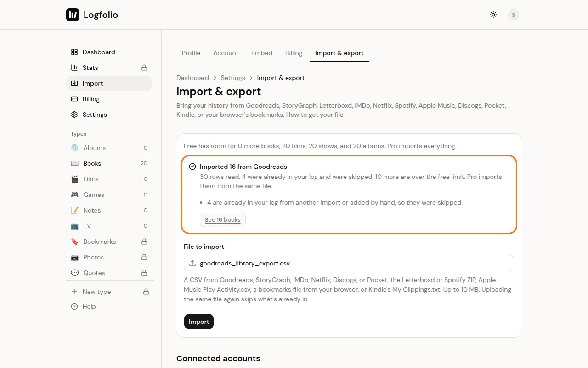
Task: Click the Connected accounts heading
Action: pos(218,358)
